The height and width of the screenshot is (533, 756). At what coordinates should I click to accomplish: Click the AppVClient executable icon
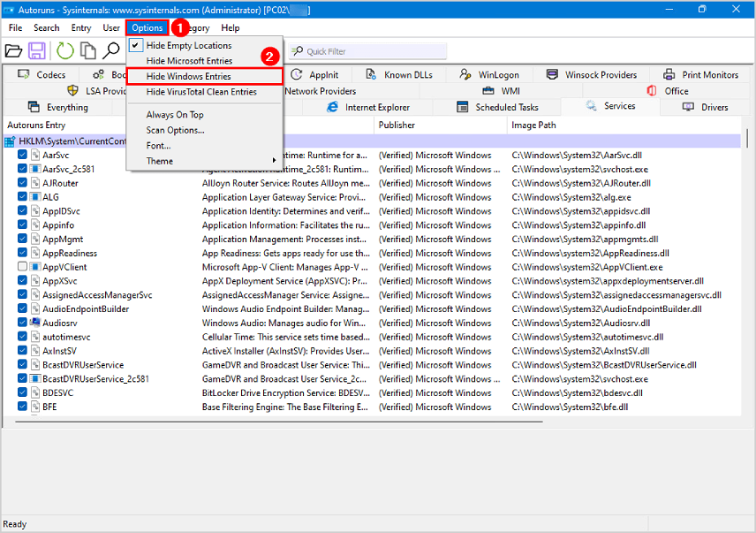[34, 267]
